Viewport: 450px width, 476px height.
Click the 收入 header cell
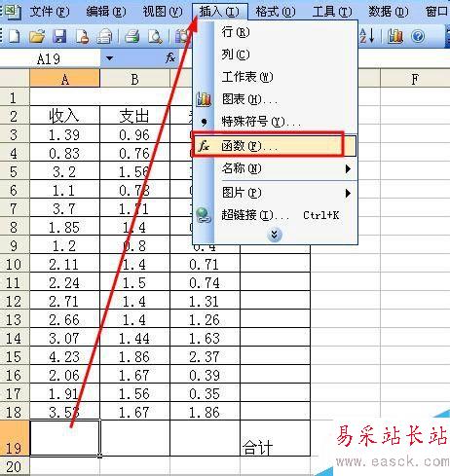(64, 116)
